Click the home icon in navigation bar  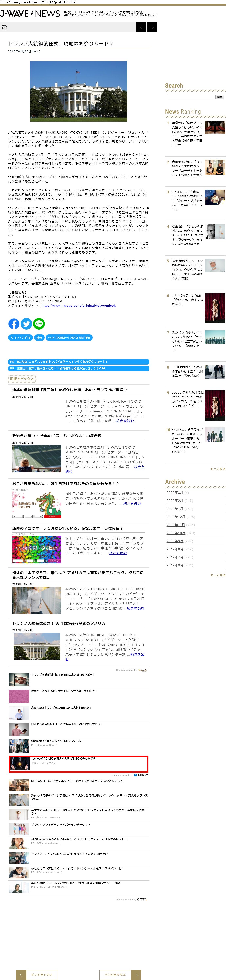[x=5, y=27]
